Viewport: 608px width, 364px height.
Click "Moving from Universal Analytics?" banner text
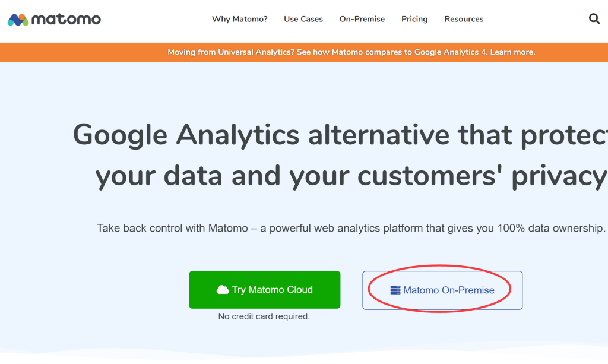click(x=230, y=52)
